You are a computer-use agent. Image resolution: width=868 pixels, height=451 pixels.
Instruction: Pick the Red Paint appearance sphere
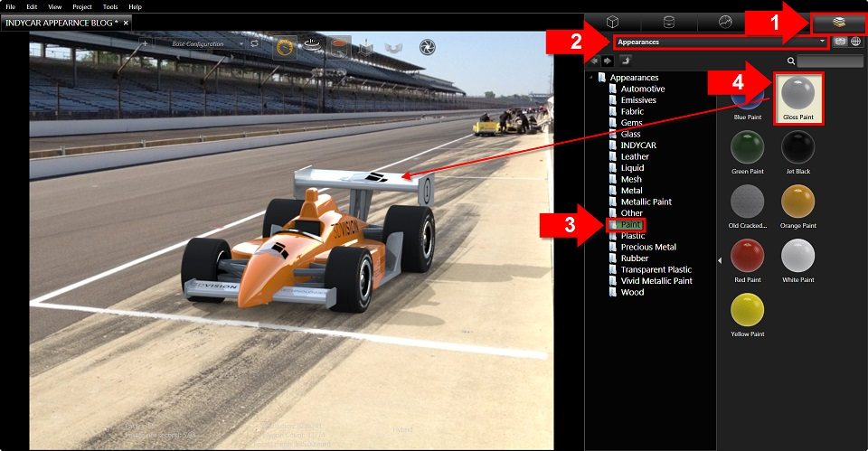click(748, 255)
